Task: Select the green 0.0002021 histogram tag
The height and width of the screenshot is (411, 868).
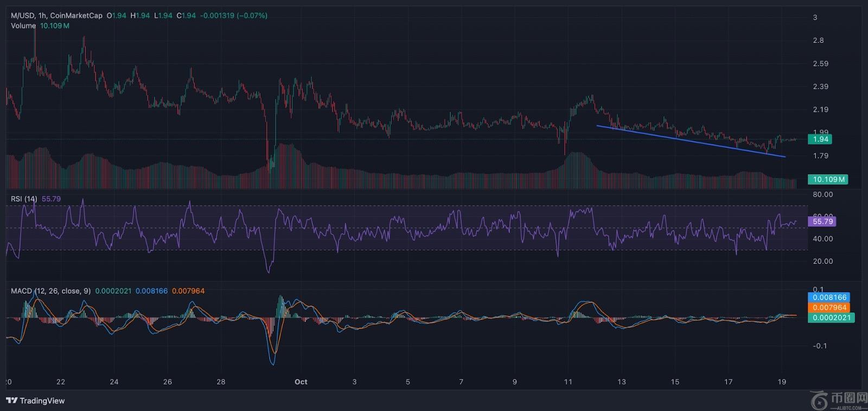Action: click(x=831, y=318)
